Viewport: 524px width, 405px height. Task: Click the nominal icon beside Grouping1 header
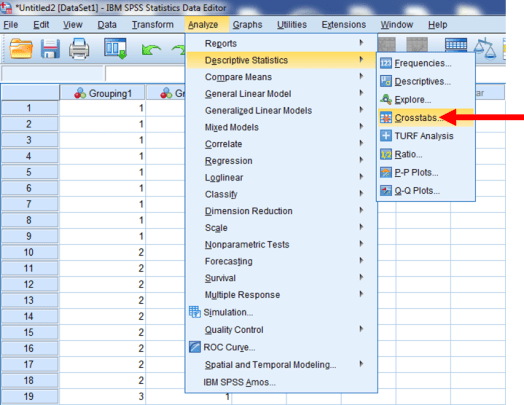pyautogui.click(x=80, y=93)
